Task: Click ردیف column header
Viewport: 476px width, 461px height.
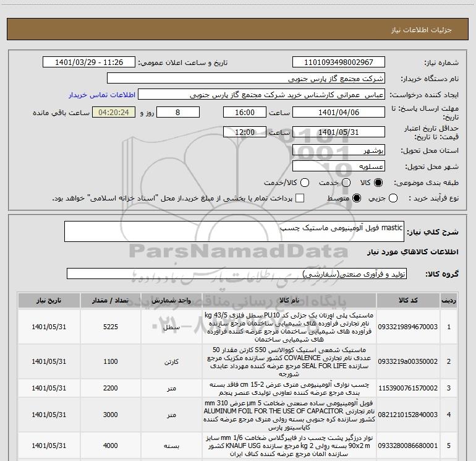Action: coord(449,300)
